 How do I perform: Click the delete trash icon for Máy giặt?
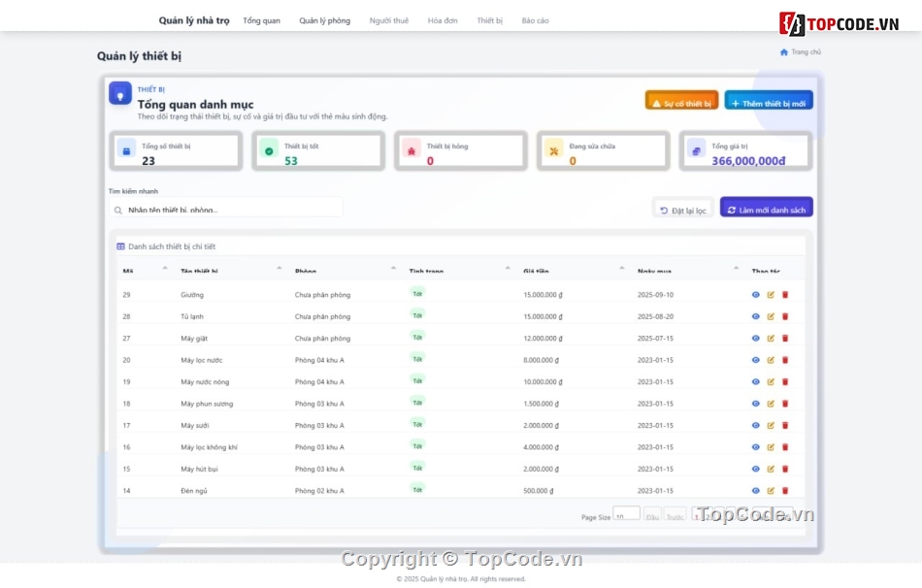785,338
